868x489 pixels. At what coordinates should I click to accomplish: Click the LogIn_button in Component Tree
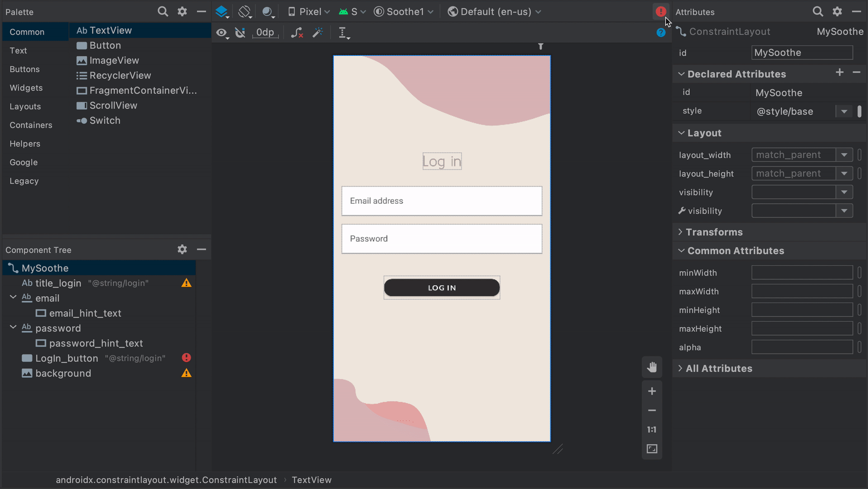[x=67, y=357]
